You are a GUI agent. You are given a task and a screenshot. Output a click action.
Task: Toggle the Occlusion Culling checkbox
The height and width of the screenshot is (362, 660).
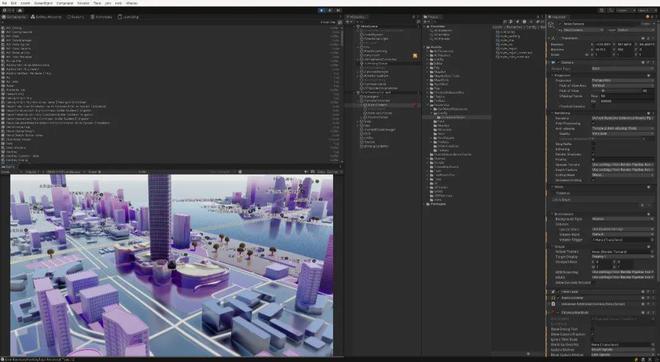click(593, 180)
